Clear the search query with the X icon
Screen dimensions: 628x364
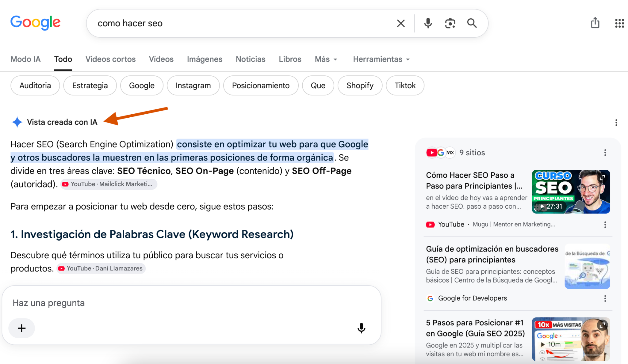[401, 23]
